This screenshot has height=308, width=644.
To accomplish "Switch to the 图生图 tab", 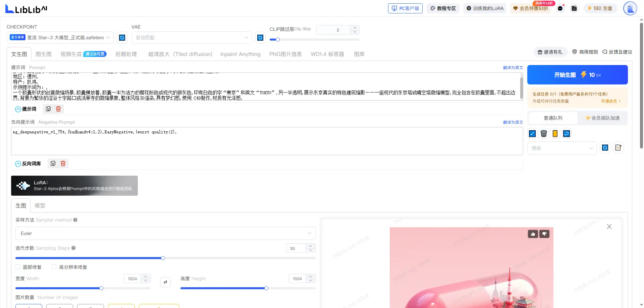I will pos(44,54).
